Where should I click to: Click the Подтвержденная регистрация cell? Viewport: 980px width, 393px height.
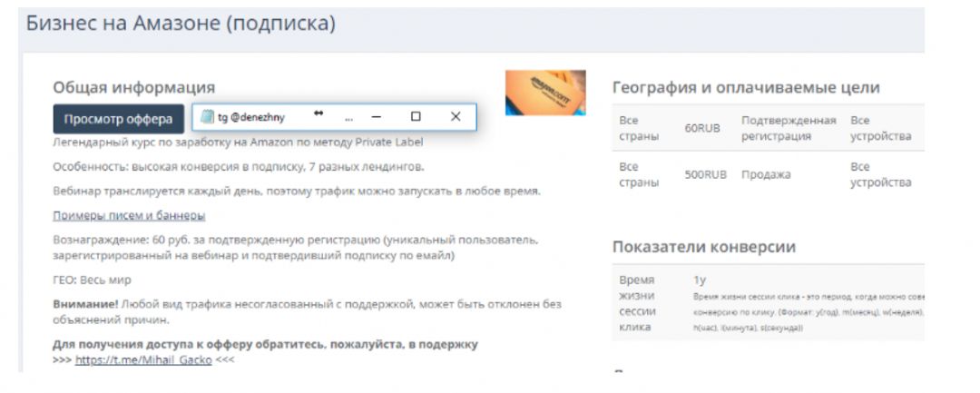point(789,128)
